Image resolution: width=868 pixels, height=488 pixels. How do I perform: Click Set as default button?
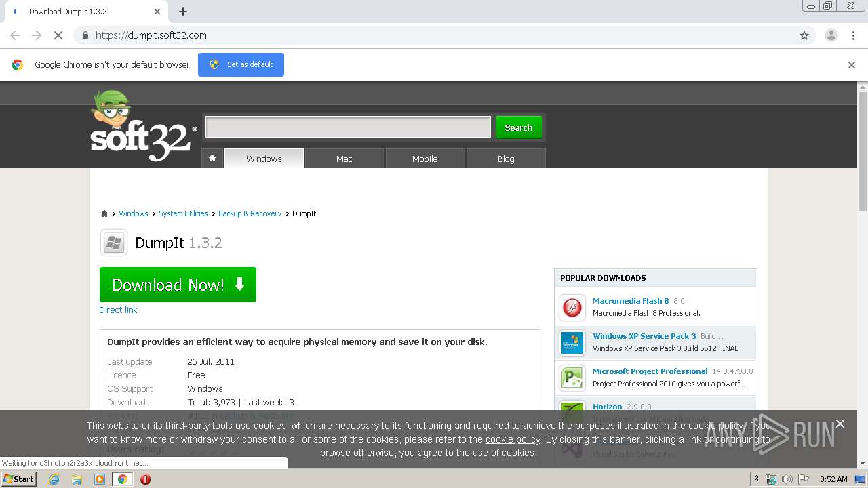(x=241, y=64)
